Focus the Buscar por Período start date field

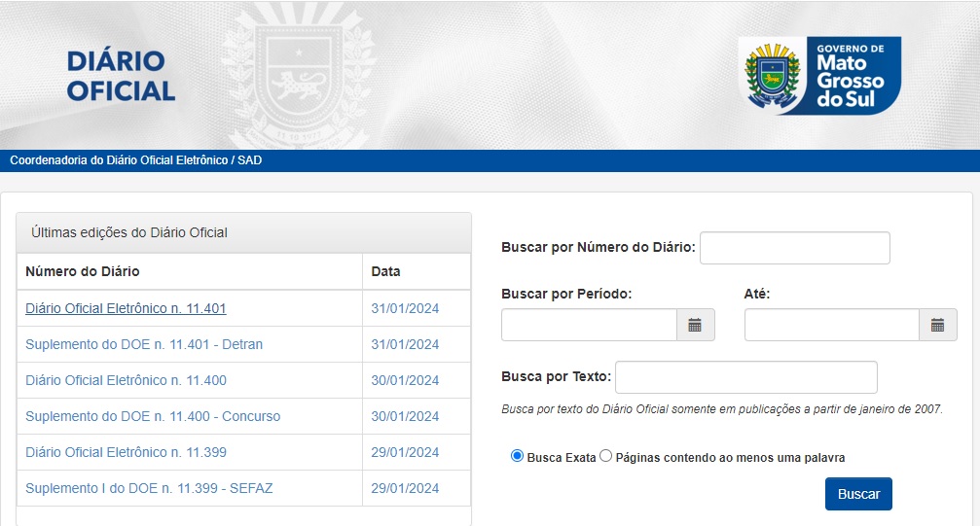[x=589, y=325]
